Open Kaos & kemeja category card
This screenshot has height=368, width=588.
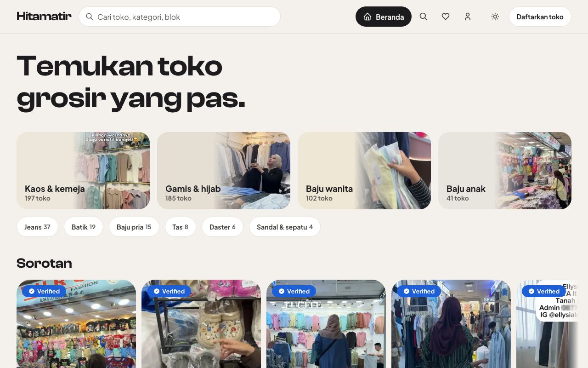click(83, 171)
